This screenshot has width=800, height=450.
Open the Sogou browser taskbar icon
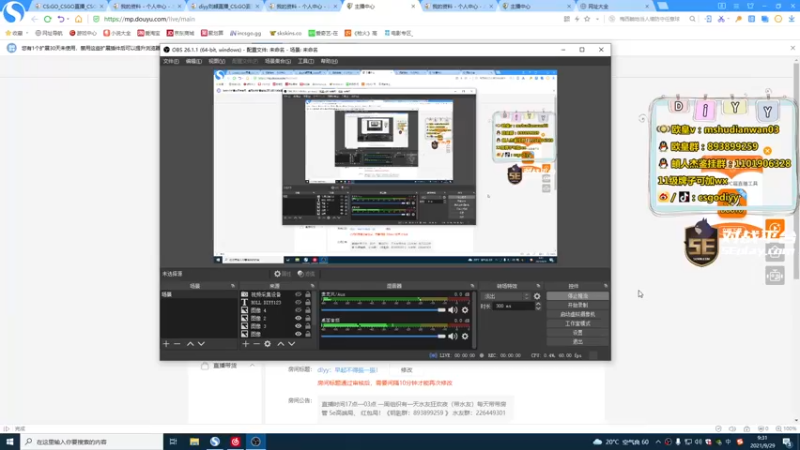point(215,442)
